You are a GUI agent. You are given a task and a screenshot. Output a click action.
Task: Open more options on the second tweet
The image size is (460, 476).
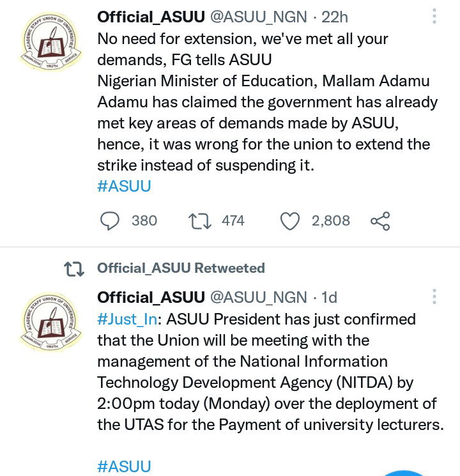point(434,296)
